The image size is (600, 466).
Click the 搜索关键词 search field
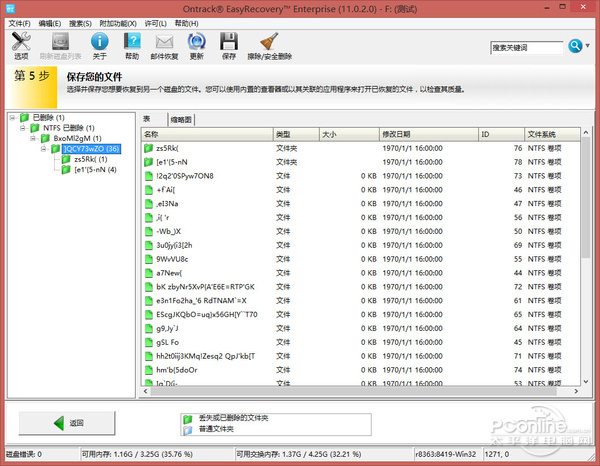(x=527, y=47)
